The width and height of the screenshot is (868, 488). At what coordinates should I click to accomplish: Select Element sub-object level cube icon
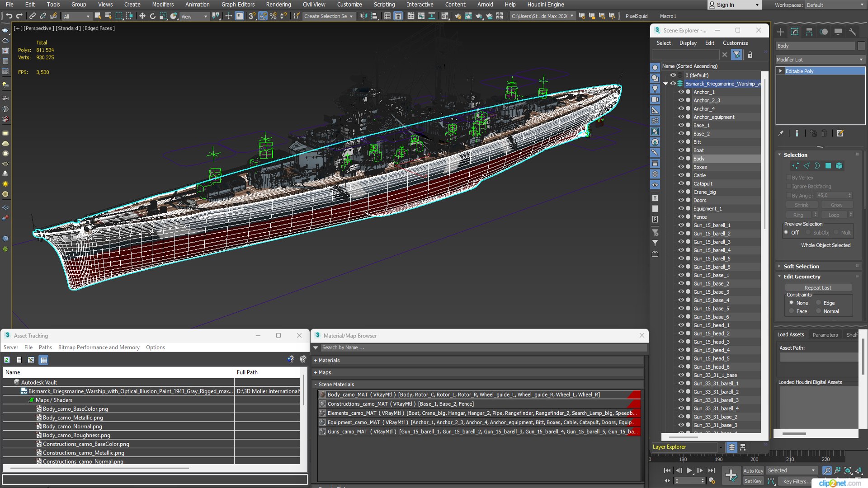click(839, 166)
